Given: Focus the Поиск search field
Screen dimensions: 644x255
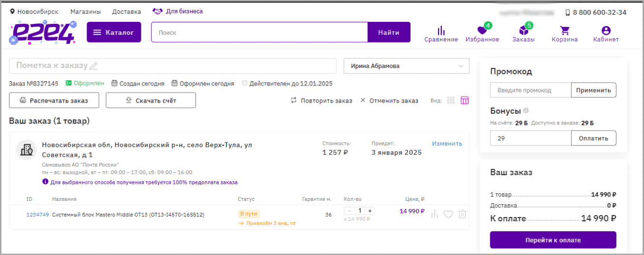Looking at the screenshot, I should tap(260, 32).
